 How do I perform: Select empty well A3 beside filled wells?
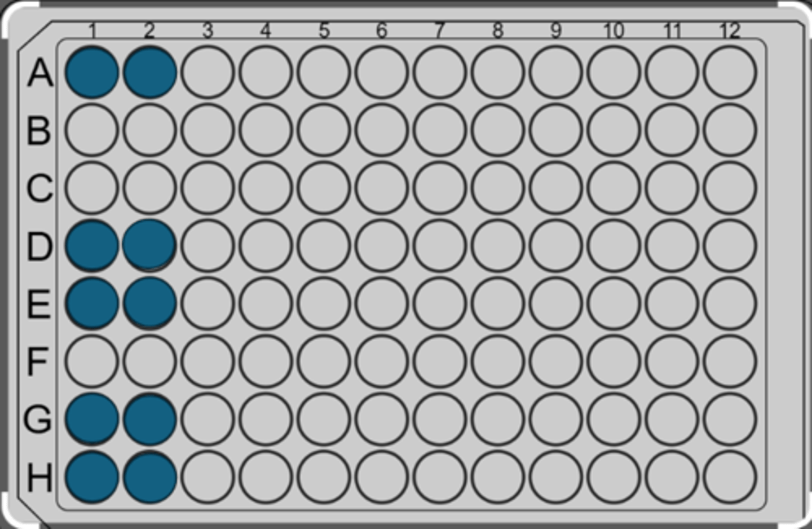[208, 72]
